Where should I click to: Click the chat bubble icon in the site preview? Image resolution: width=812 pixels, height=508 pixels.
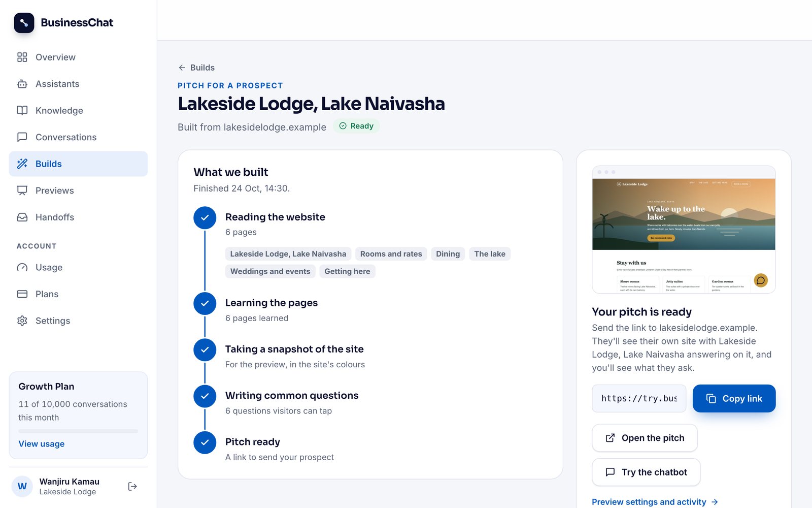[x=760, y=280]
